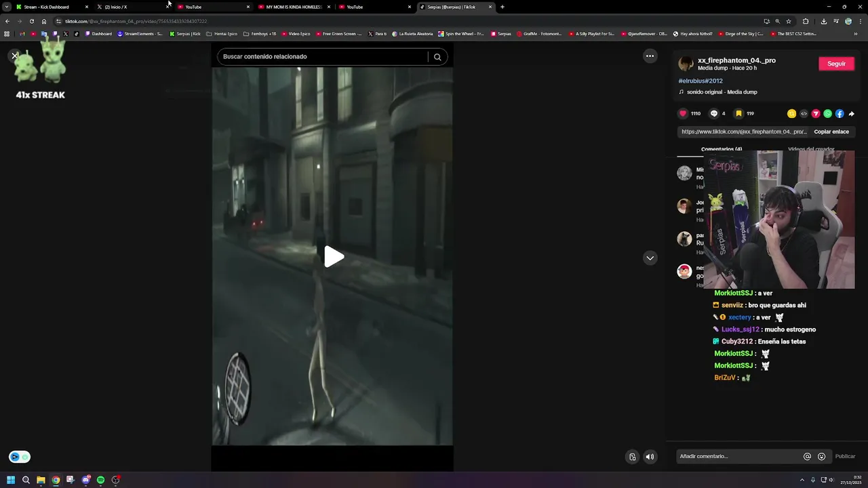
Task: Open 'sonido original - Media dump' sound link
Action: [x=722, y=92]
